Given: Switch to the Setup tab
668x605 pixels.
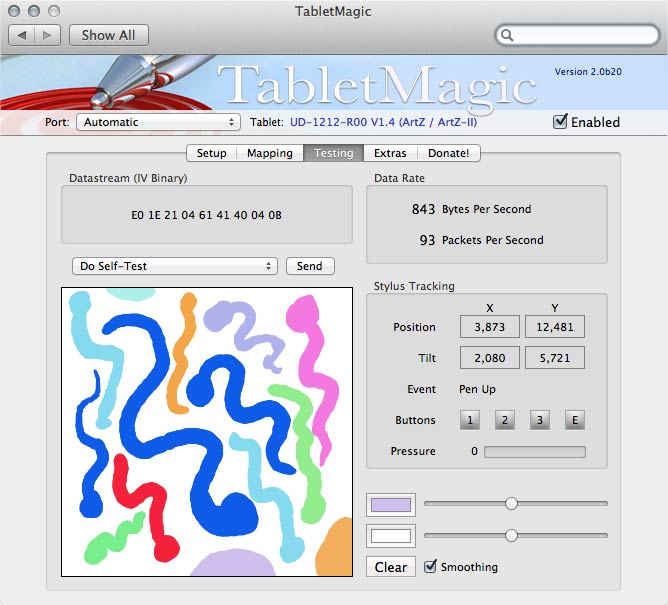Looking at the screenshot, I should pos(211,153).
